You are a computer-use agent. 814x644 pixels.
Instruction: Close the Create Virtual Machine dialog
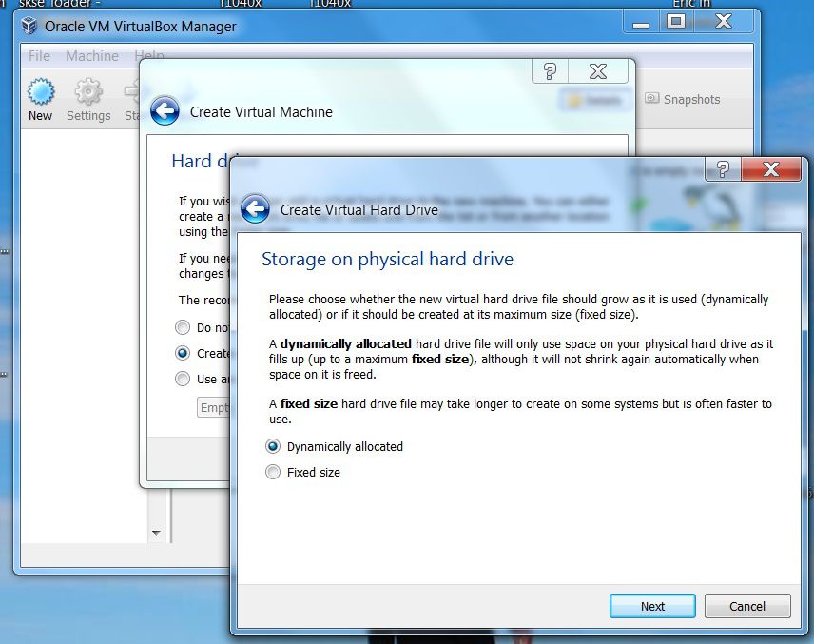click(x=598, y=71)
